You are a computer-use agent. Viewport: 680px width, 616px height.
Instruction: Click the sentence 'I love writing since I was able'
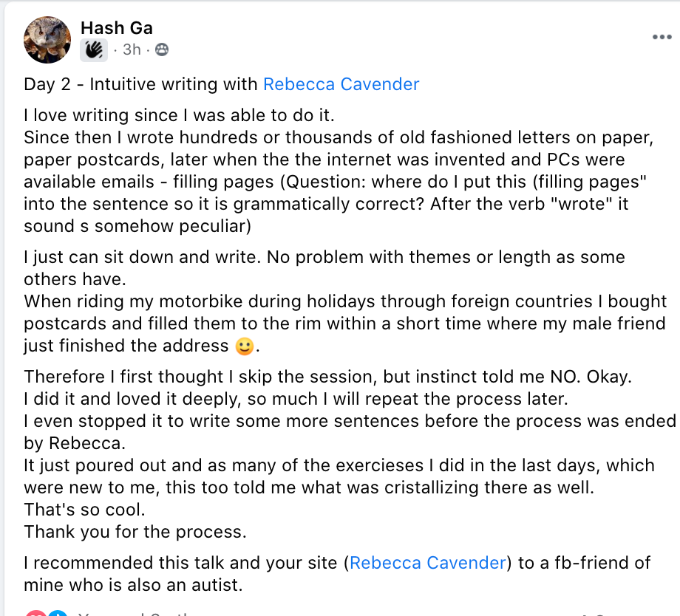click(179, 115)
